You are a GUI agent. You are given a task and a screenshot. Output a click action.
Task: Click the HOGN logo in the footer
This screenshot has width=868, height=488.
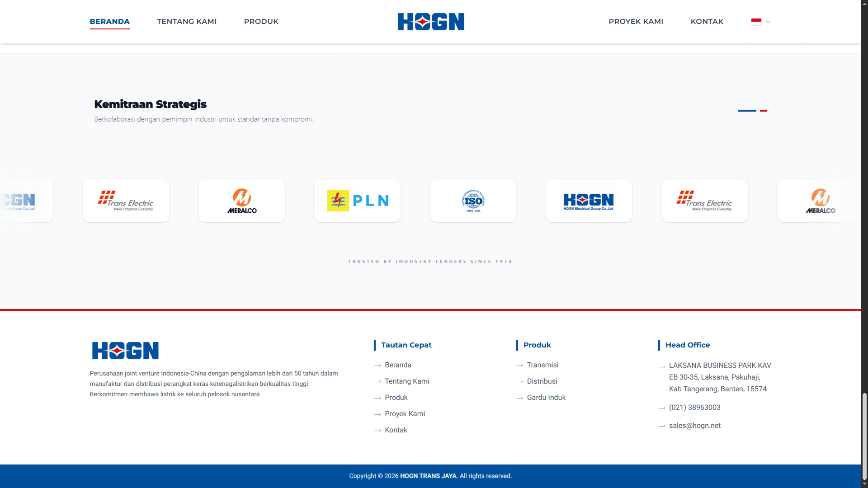(125, 351)
